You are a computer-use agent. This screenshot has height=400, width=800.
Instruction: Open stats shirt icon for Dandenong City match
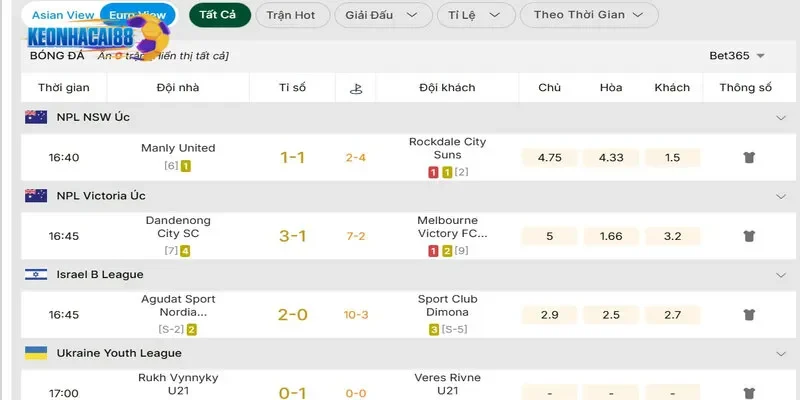tap(748, 236)
